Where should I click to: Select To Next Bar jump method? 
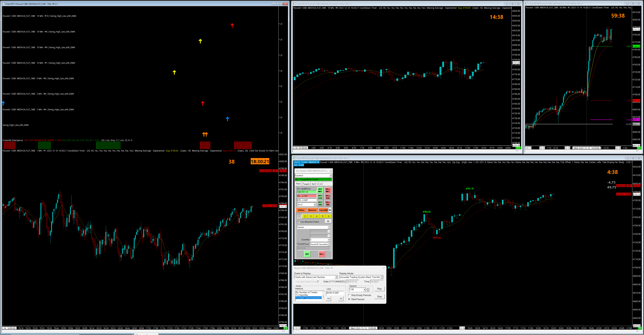[x=302, y=295]
